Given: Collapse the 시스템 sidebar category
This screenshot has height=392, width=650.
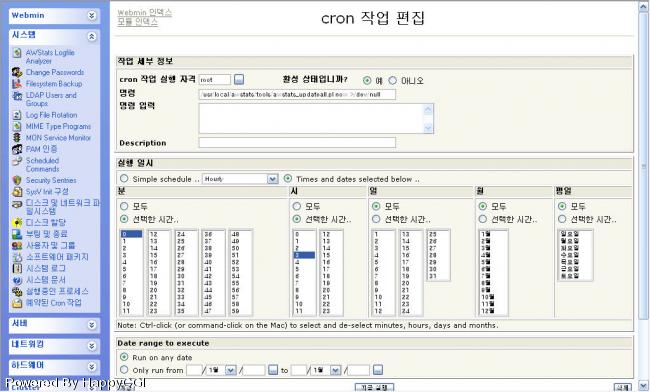Looking at the screenshot, I should (92, 37).
